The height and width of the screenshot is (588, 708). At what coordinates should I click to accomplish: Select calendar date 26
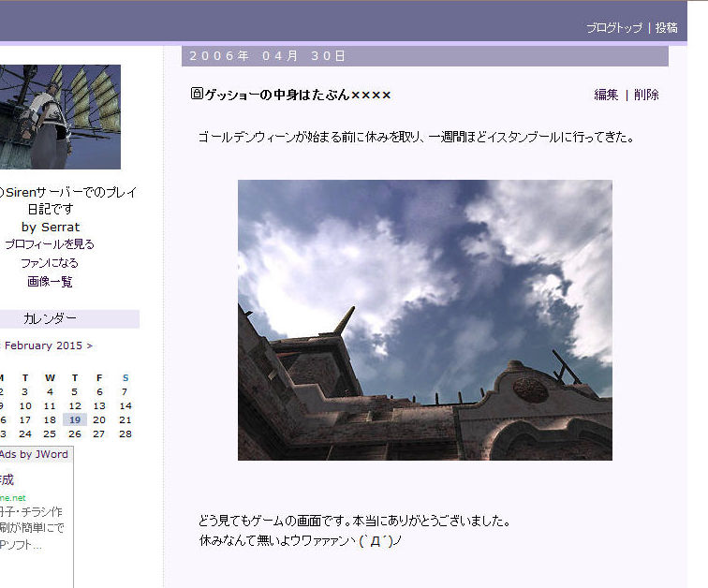click(75, 434)
